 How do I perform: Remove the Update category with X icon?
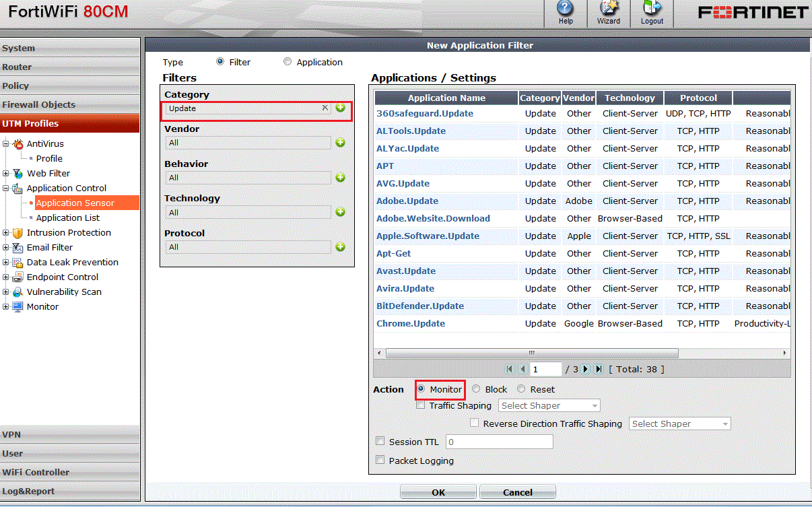click(325, 108)
